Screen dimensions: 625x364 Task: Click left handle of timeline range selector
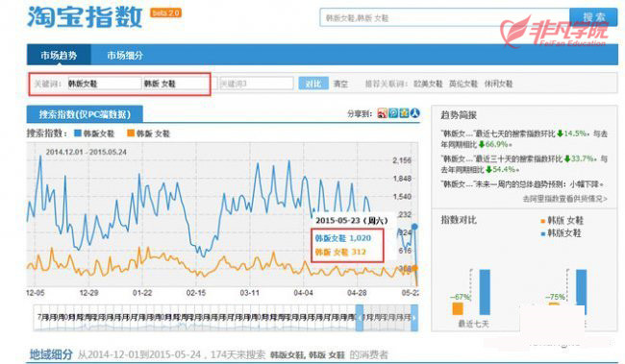click(360, 318)
